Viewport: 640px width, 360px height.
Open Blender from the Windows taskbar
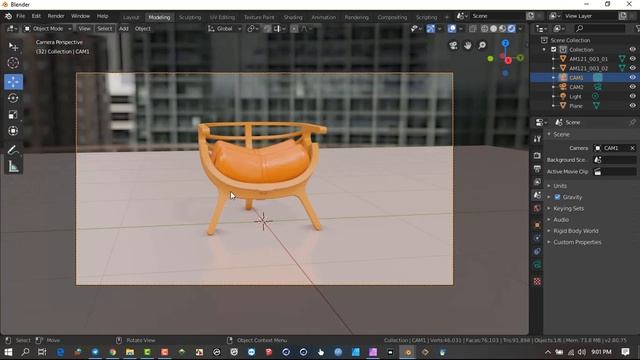click(407, 352)
